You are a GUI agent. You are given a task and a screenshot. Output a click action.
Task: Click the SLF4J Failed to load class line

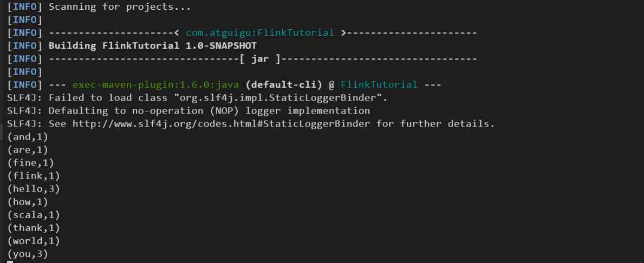(x=198, y=98)
